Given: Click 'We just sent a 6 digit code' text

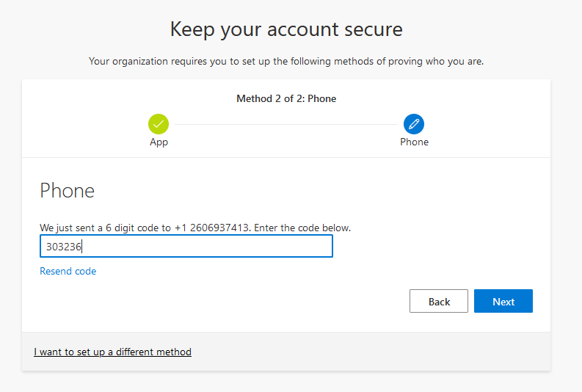Looking at the screenshot, I should point(105,228).
